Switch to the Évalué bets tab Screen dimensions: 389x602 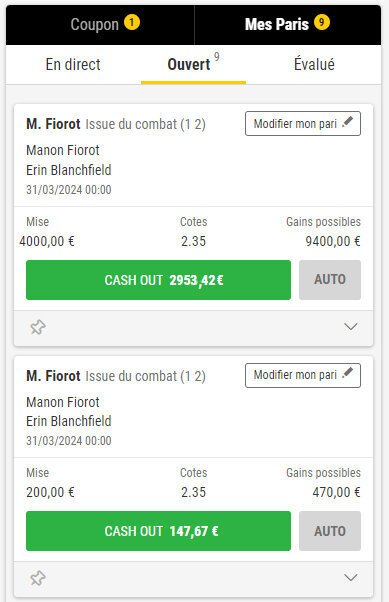pos(314,64)
